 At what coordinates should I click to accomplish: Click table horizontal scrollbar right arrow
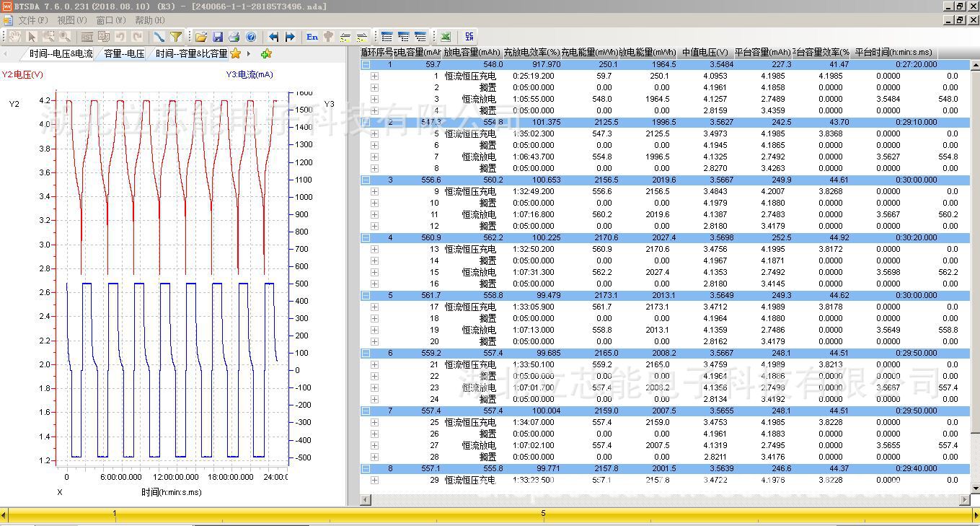tap(966, 500)
